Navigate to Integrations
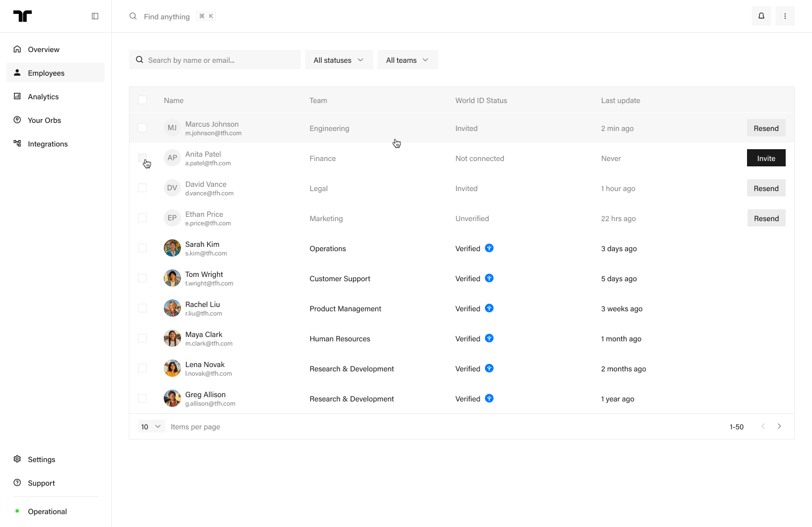Screen dimensions: 812x527 click(x=55, y=144)
